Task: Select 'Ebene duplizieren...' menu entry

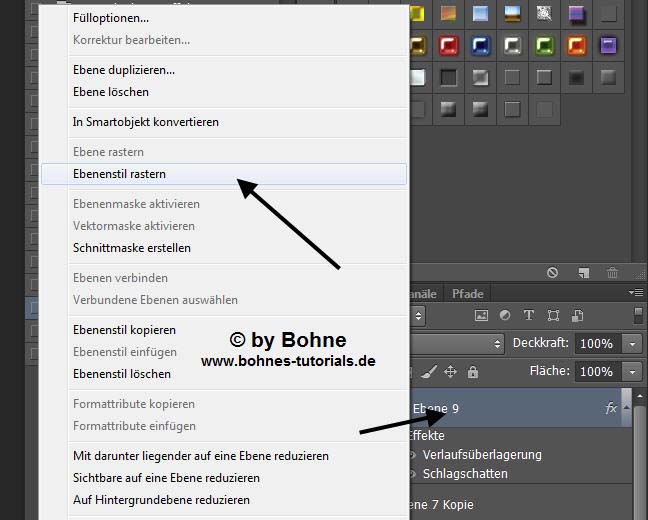Action: tap(124, 70)
